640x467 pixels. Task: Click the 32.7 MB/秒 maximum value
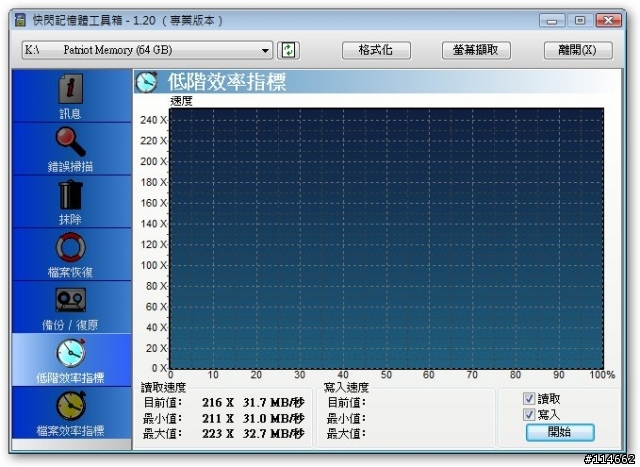click(x=274, y=434)
